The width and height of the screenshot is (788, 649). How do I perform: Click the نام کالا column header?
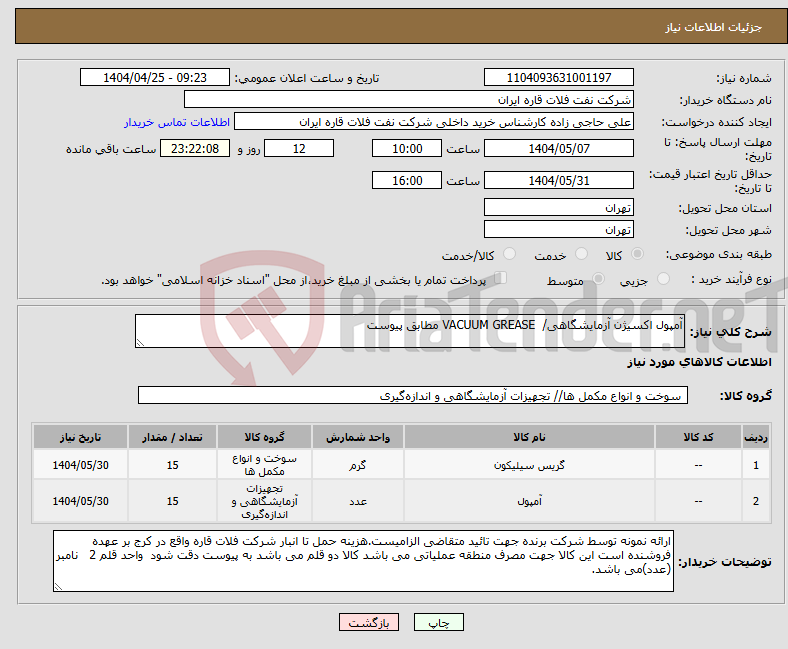[x=529, y=437]
